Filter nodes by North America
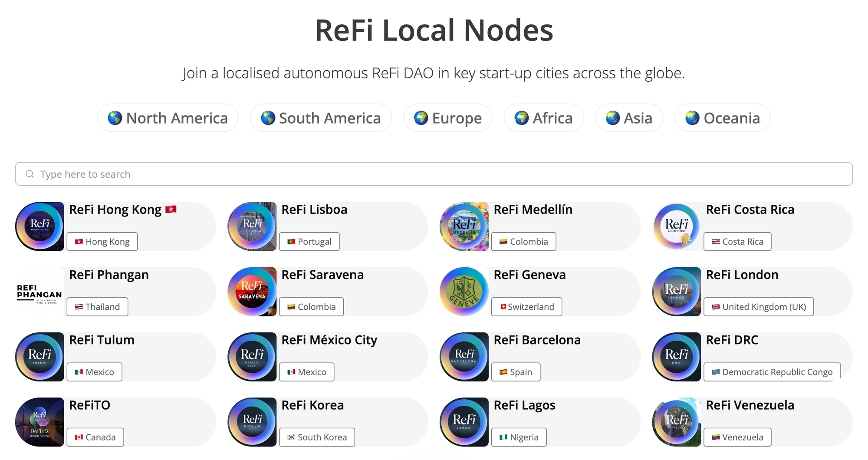Screen dimensions: 868x460 tap(168, 118)
